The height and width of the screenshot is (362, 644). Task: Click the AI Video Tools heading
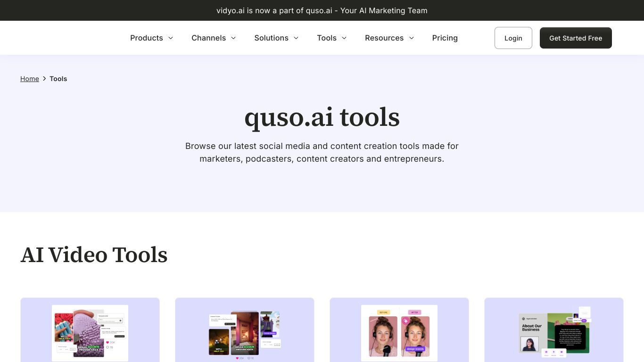point(94,255)
